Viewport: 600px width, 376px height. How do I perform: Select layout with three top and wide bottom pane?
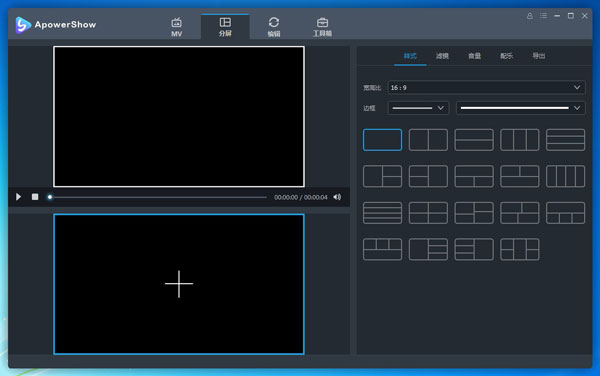pos(382,249)
